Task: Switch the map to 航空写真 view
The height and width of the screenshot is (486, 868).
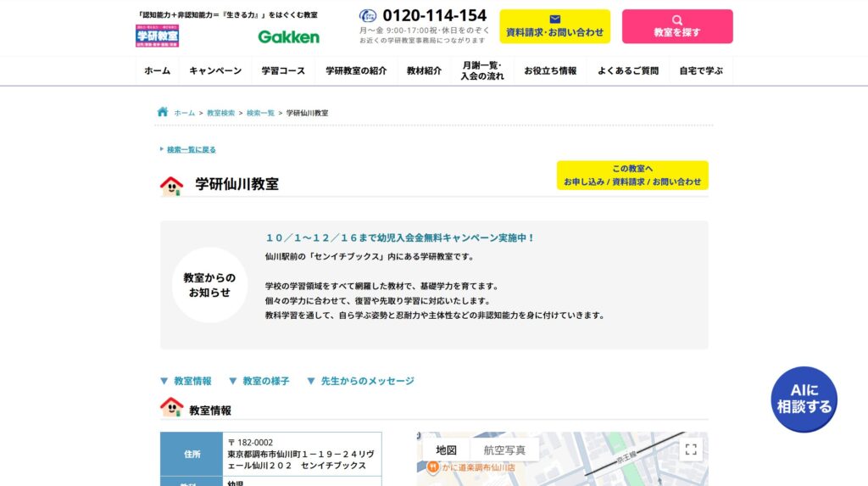Action: point(504,450)
